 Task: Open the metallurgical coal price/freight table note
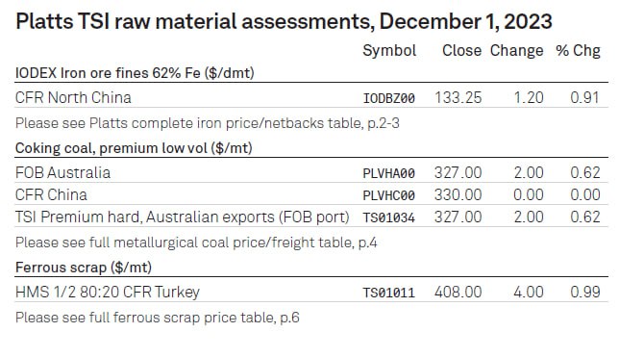(196, 243)
